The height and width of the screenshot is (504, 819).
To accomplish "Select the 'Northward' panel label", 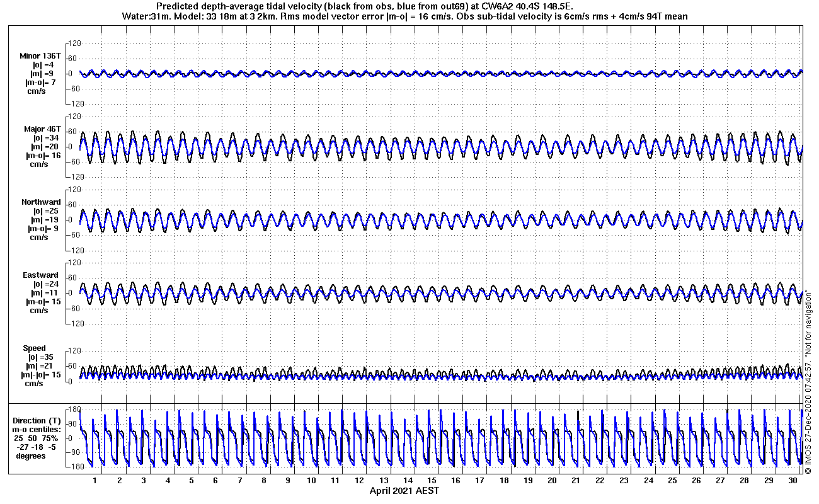I will point(41,202).
